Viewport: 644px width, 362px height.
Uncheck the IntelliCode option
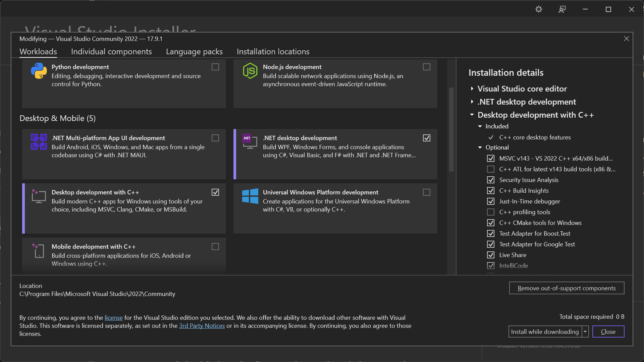[491, 266]
